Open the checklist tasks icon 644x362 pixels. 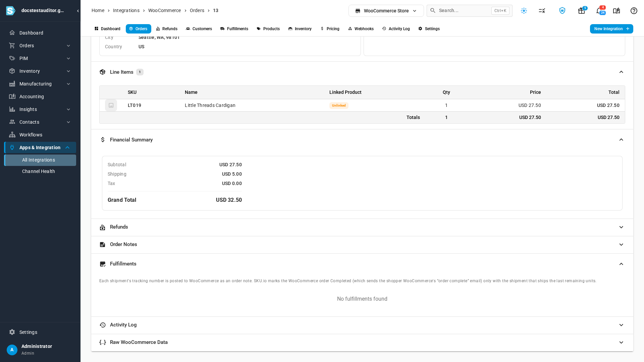pos(542,11)
